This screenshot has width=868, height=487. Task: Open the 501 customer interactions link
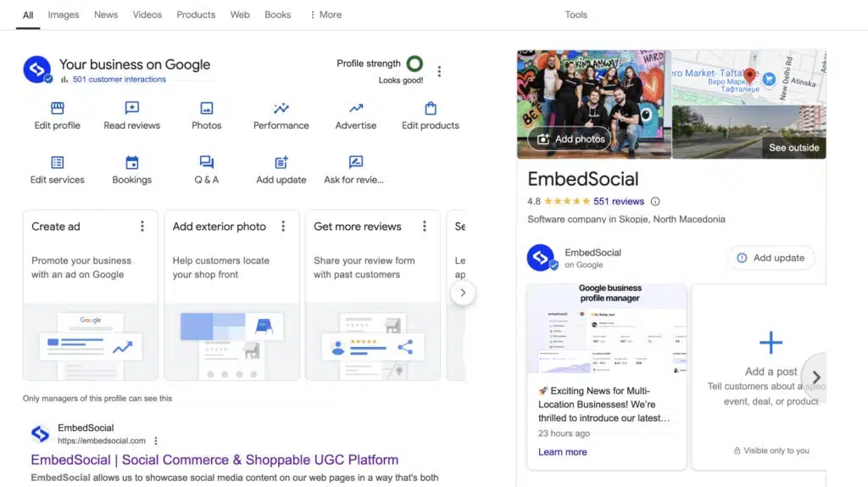pos(119,79)
